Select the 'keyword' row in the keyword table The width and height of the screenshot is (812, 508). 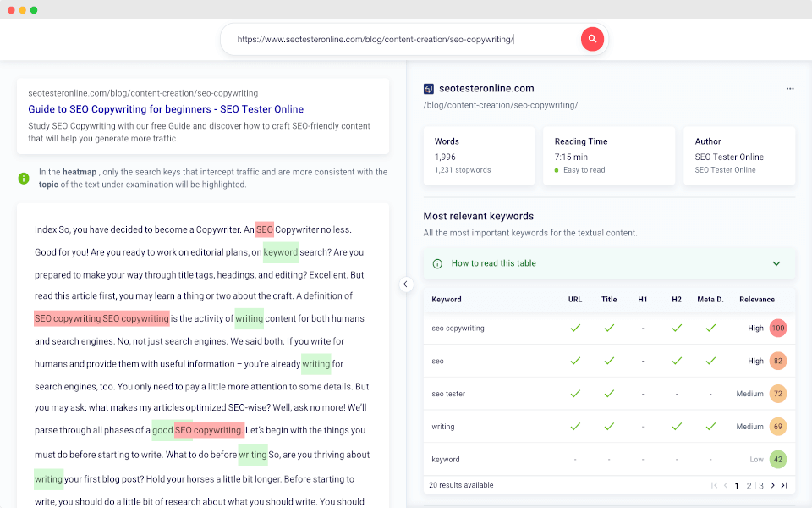click(610, 459)
